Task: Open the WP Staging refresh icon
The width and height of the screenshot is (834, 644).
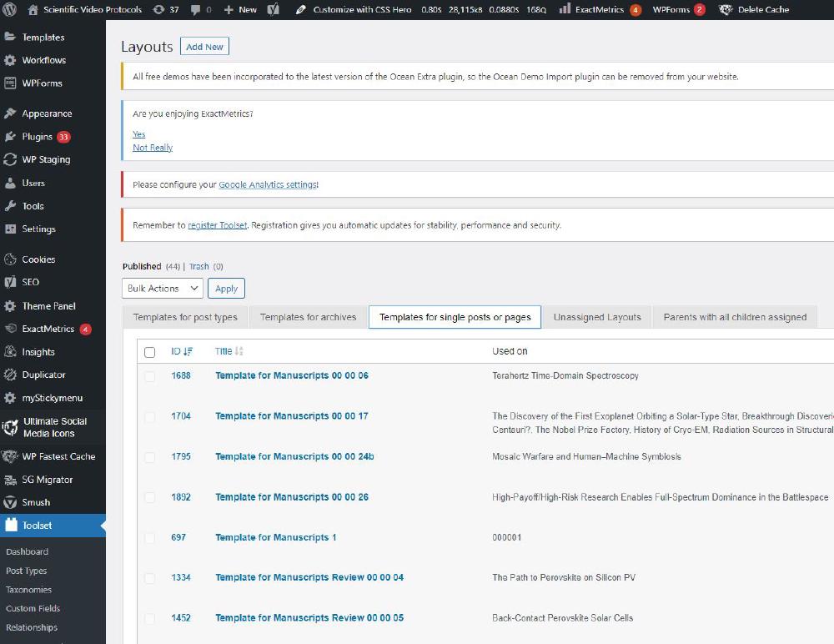Action: coord(10,159)
